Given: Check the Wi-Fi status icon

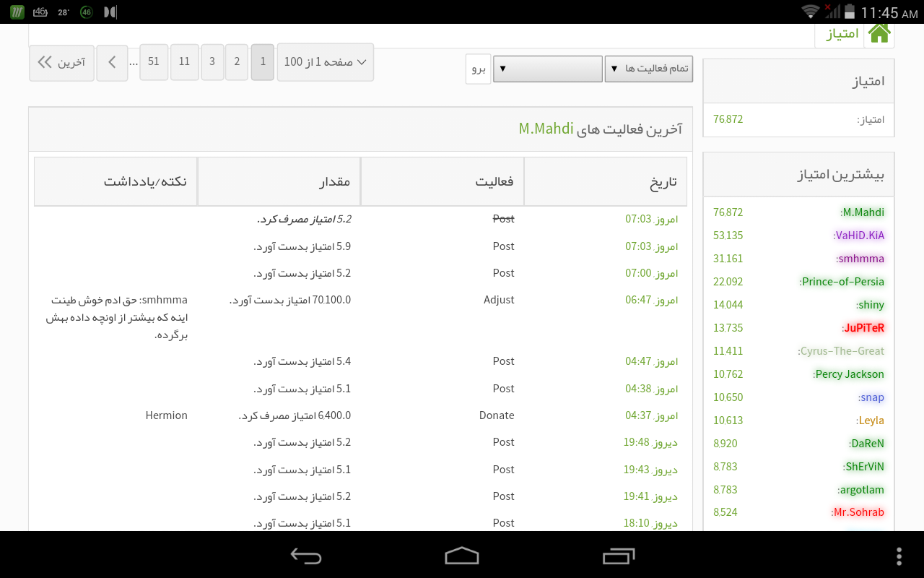Looking at the screenshot, I should coord(811,11).
